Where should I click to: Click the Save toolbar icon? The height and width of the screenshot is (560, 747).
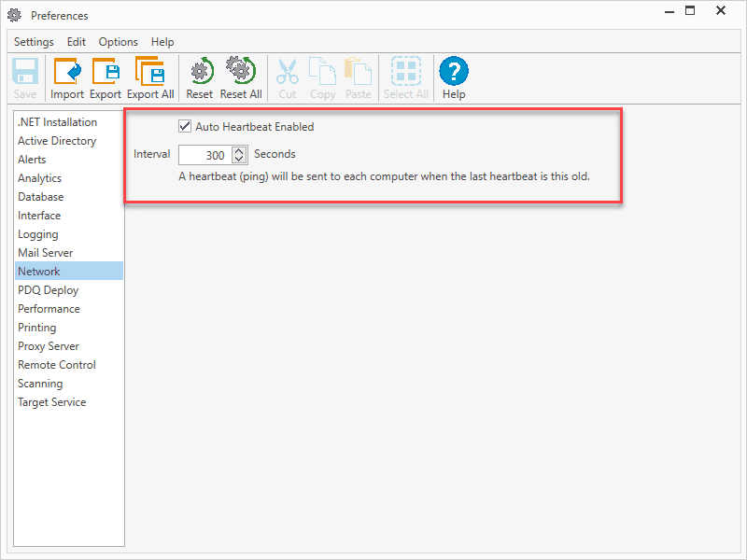click(25, 72)
